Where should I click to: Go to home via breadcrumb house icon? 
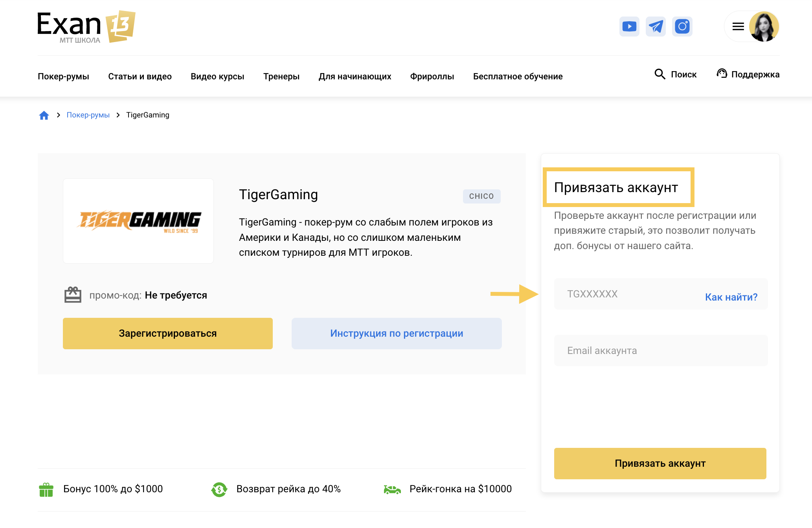pos(44,115)
